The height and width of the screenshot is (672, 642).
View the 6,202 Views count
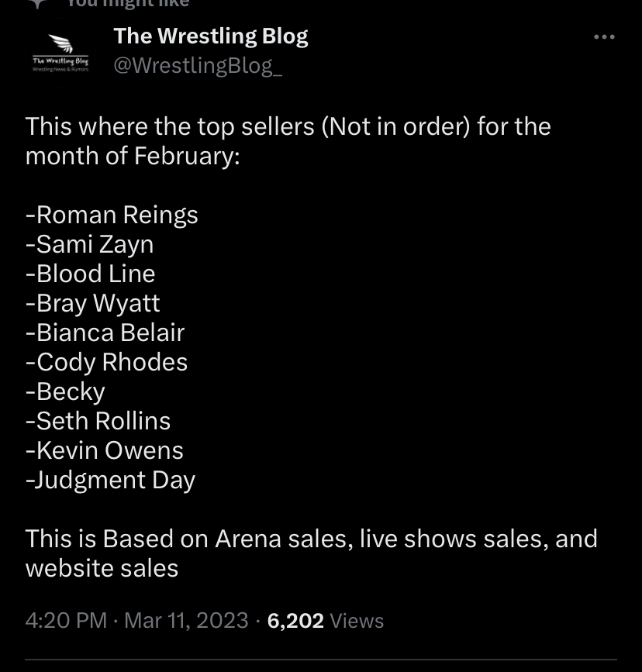pyautogui.click(x=326, y=621)
